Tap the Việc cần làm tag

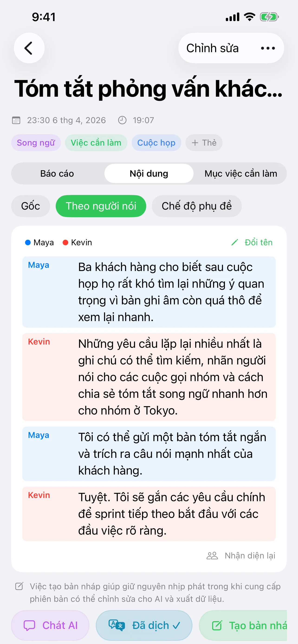click(x=96, y=143)
